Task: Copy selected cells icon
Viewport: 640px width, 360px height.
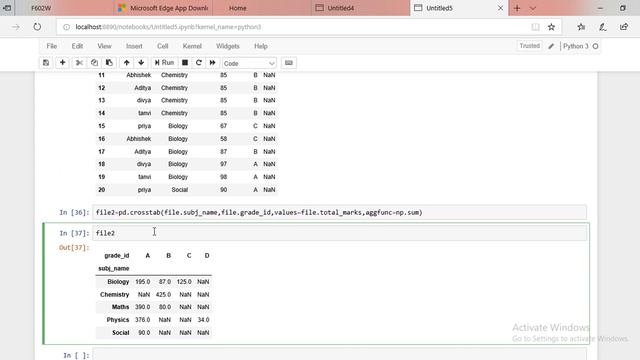Action: point(94,63)
